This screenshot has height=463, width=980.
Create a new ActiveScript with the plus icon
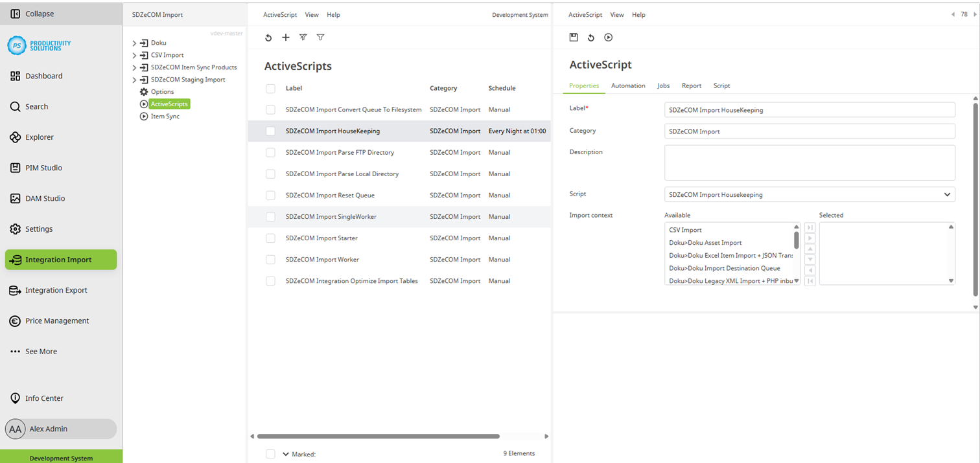pyautogui.click(x=286, y=37)
